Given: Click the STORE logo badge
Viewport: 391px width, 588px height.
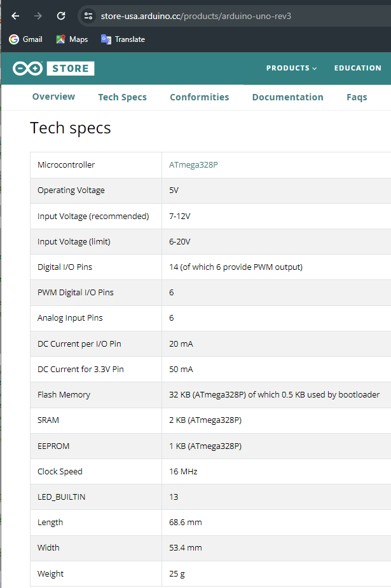Looking at the screenshot, I should (71, 68).
